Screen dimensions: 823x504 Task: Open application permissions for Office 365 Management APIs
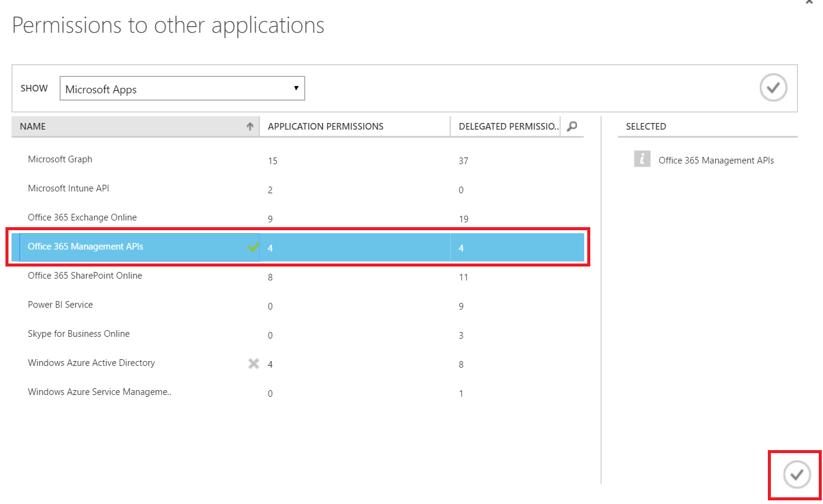click(270, 248)
